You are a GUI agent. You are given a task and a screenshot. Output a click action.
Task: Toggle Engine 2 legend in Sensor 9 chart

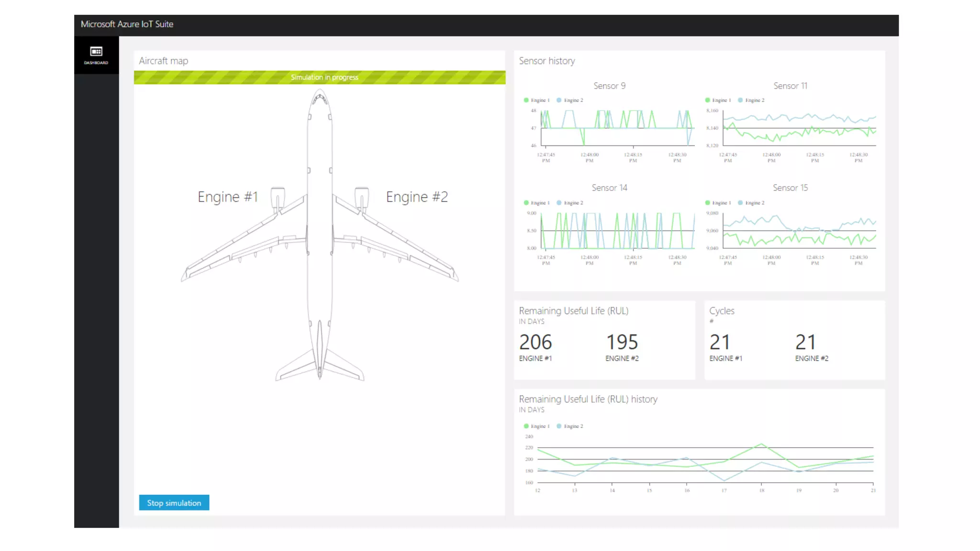click(x=570, y=100)
